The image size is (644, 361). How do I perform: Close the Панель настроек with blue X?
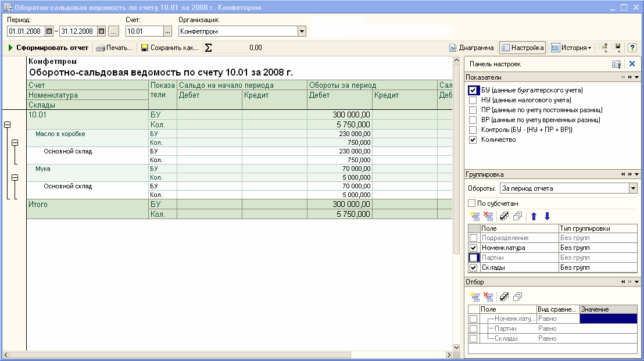pyautogui.click(x=632, y=64)
